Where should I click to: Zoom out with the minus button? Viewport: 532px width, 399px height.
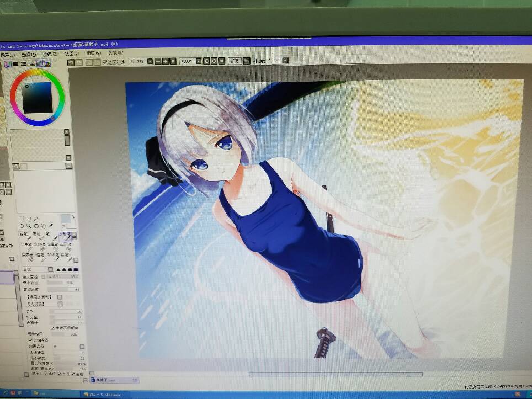coord(158,61)
